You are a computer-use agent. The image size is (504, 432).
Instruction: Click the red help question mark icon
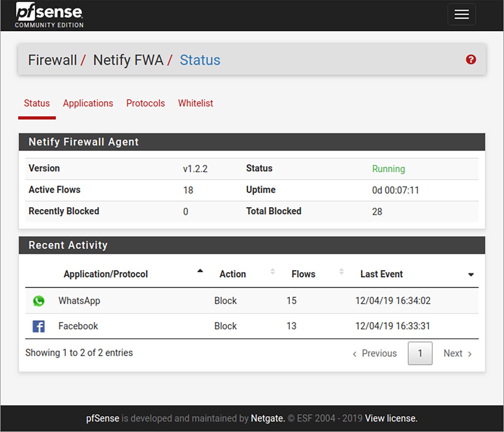(x=471, y=60)
